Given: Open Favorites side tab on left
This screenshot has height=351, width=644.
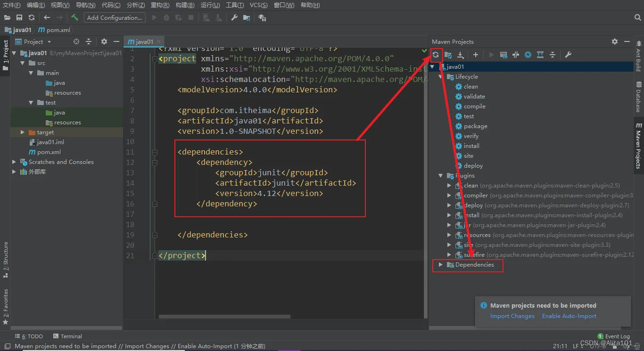Looking at the screenshot, I should 6,307.
